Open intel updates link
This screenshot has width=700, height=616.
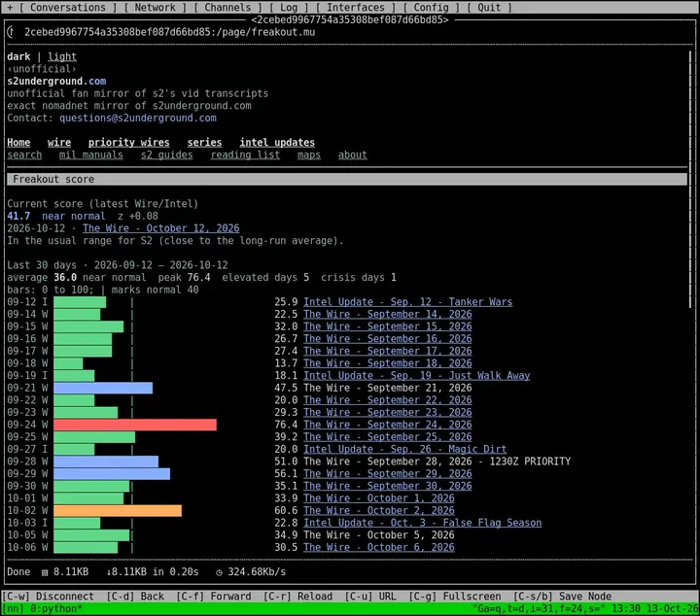pos(277,142)
